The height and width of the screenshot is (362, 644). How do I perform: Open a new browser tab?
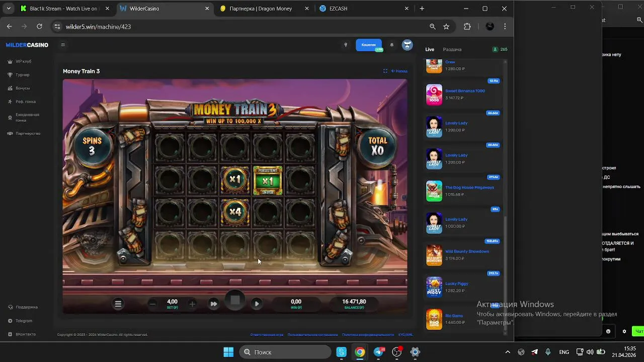(x=422, y=9)
